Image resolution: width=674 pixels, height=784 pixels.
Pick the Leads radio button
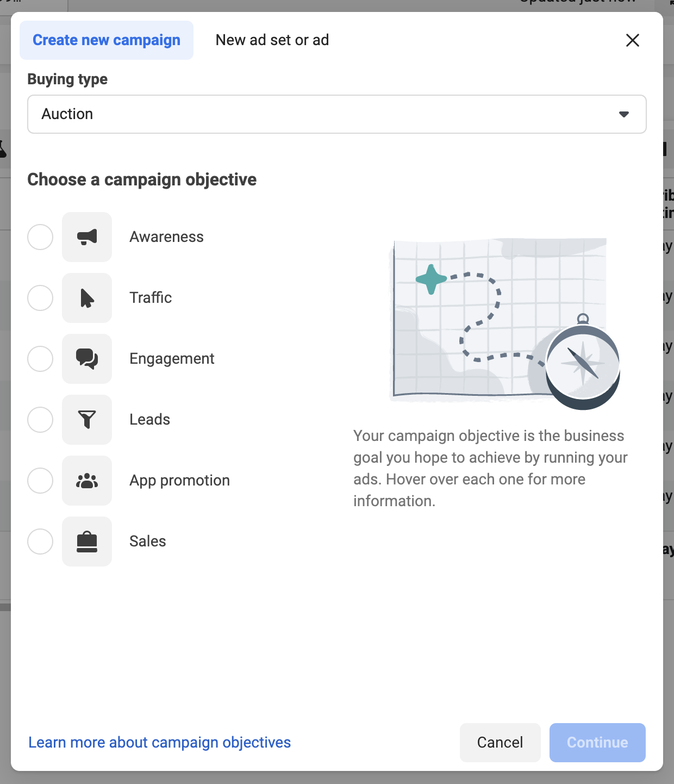[40, 420]
